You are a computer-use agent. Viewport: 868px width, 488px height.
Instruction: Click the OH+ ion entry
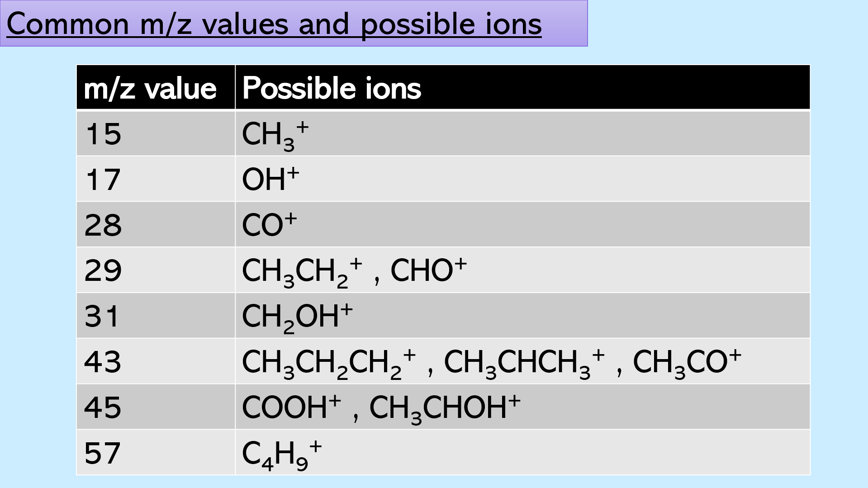click(x=270, y=178)
